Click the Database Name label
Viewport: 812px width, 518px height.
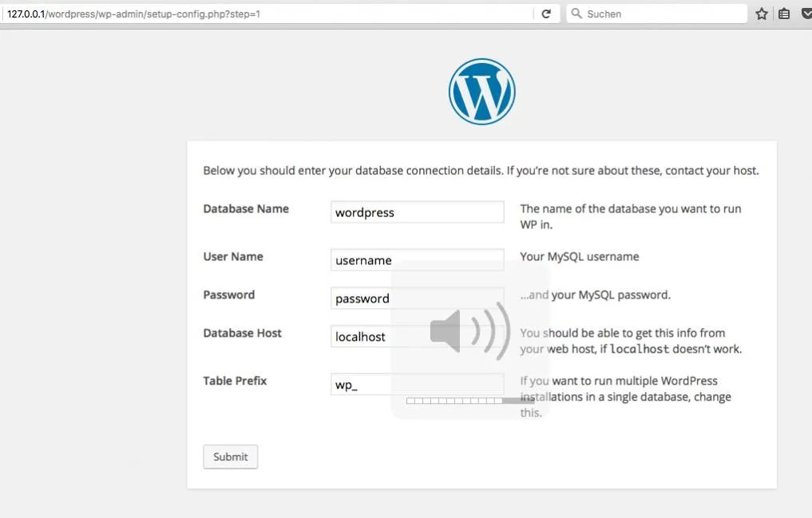(x=246, y=208)
